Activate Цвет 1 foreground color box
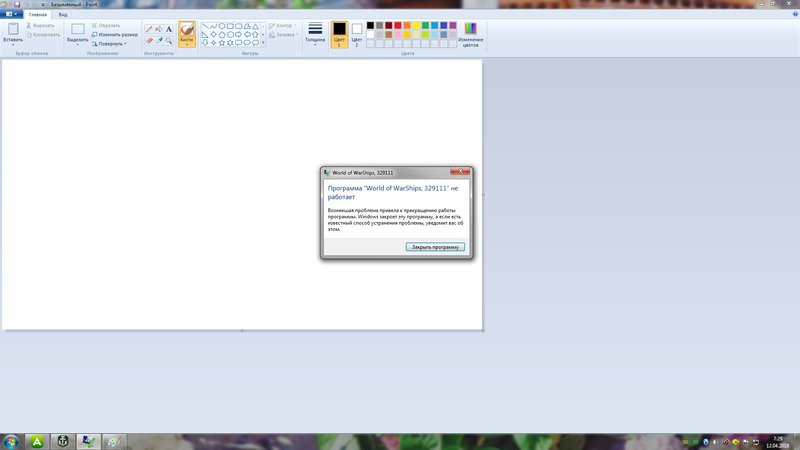 click(x=339, y=34)
